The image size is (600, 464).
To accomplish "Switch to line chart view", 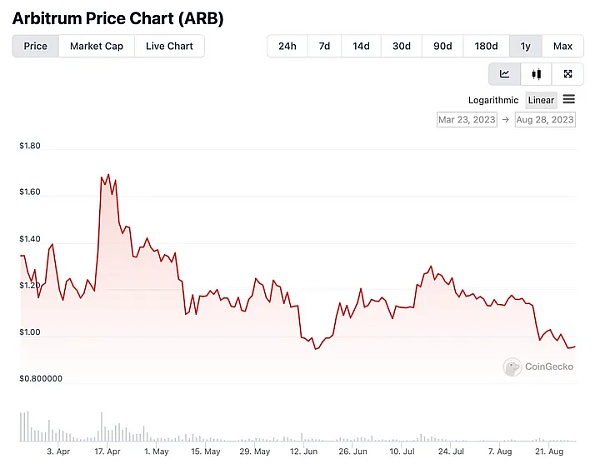I will (505, 74).
